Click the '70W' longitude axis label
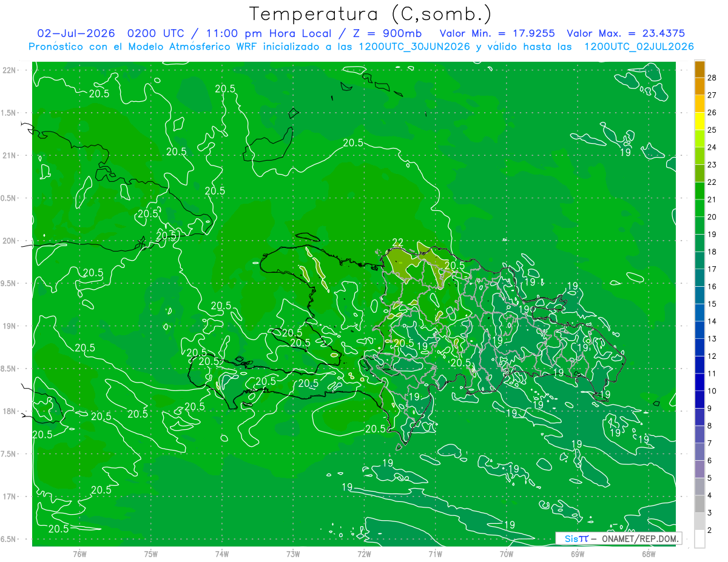 point(507,554)
